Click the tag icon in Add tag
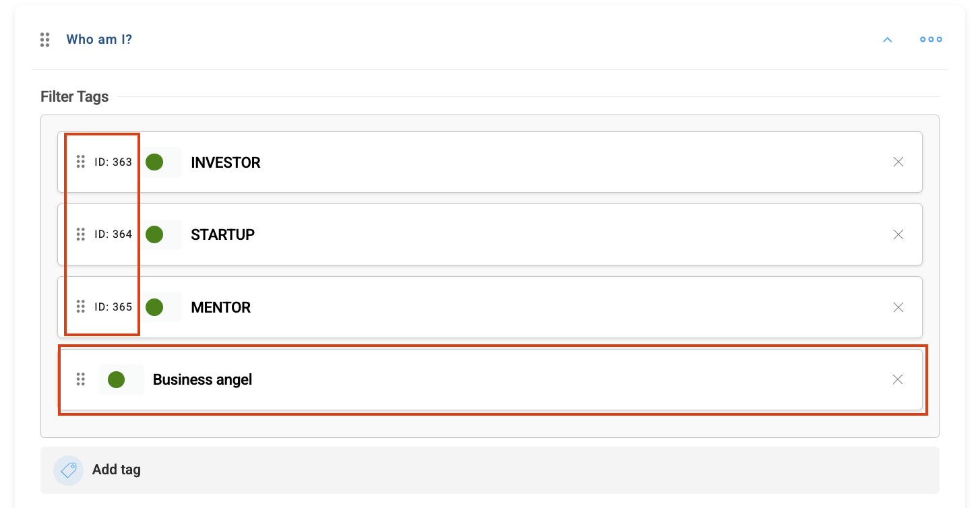Screen dimensions: 980x508 (68, 470)
